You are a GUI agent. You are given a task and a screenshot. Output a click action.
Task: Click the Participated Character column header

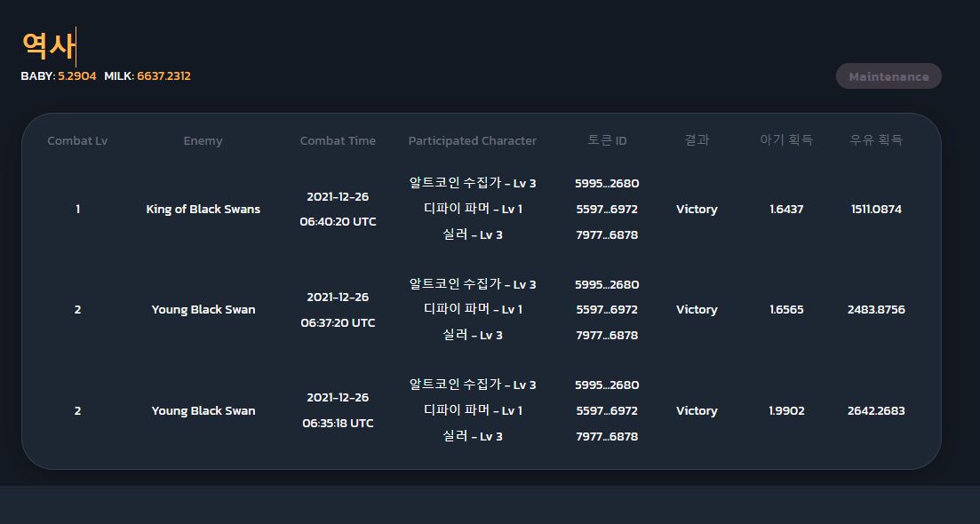(x=473, y=140)
